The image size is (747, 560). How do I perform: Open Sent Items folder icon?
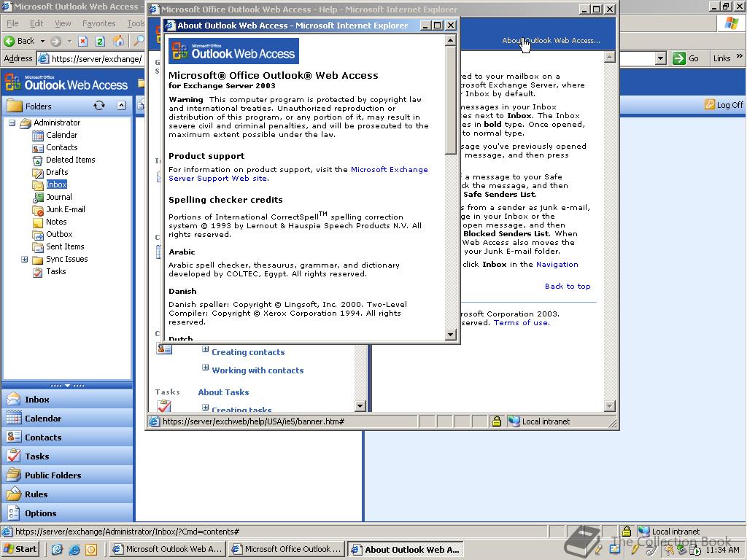click(x=38, y=246)
